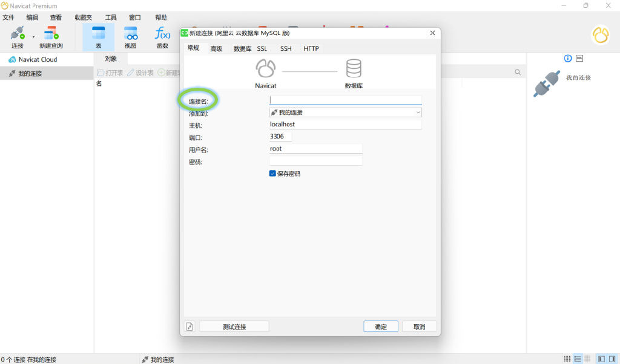This screenshot has width=620, height=364.
Task: Click the 对象 tab in main window
Action: click(x=111, y=59)
